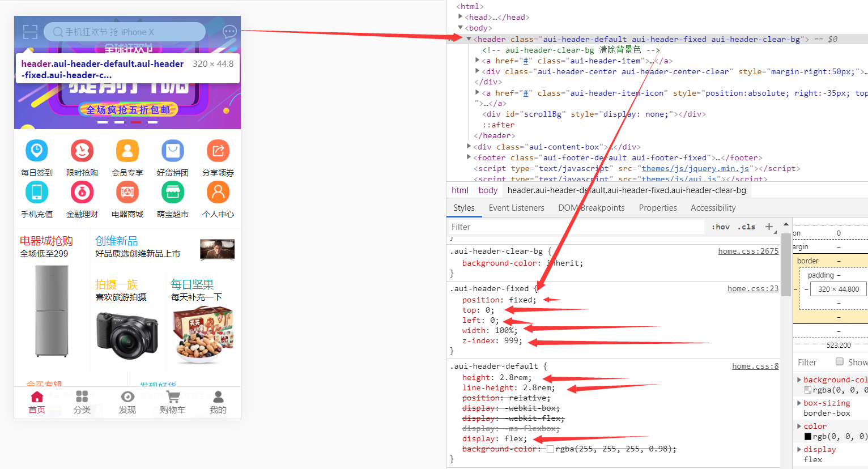Viewport: 868px width, 469px height.
Task: Open the 萌宝超市 baby market icon
Action: click(173, 192)
